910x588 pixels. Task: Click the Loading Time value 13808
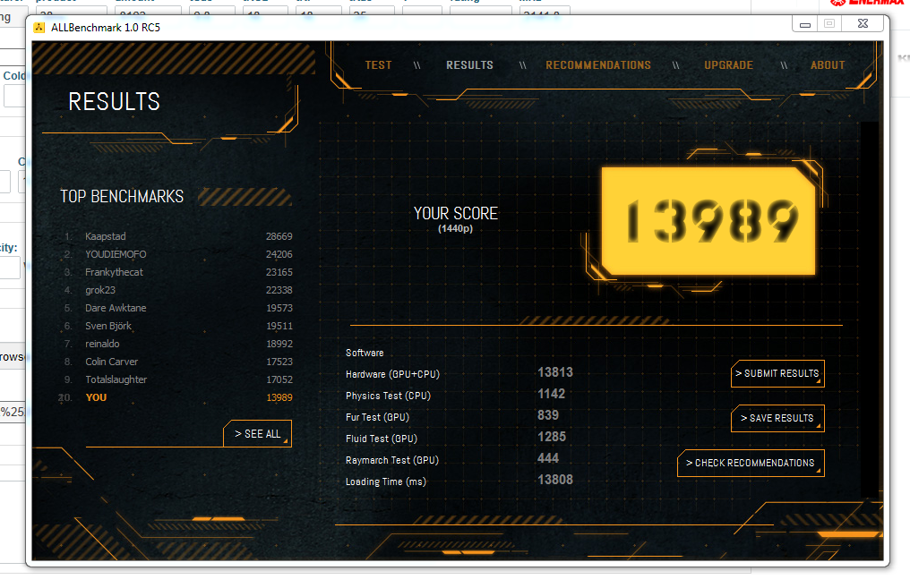tap(555, 480)
